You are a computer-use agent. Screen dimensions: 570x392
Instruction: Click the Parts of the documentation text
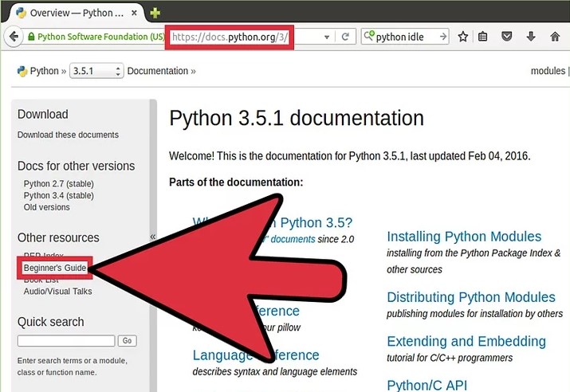pyautogui.click(x=236, y=182)
